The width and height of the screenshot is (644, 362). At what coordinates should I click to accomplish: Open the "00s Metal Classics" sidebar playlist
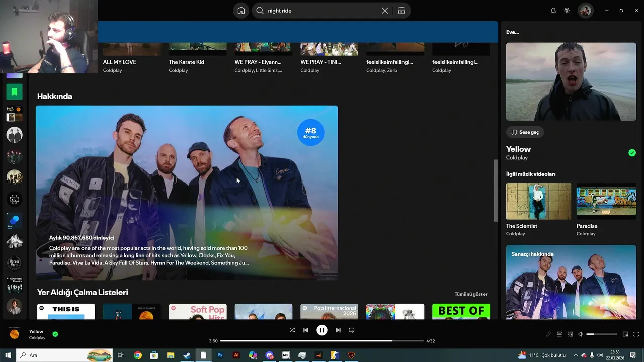pyautogui.click(x=14, y=285)
